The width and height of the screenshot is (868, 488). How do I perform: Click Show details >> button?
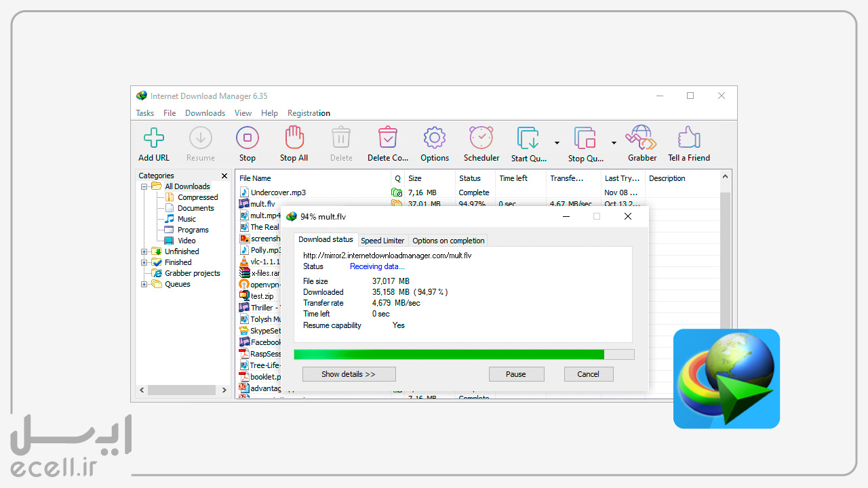click(x=349, y=374)
